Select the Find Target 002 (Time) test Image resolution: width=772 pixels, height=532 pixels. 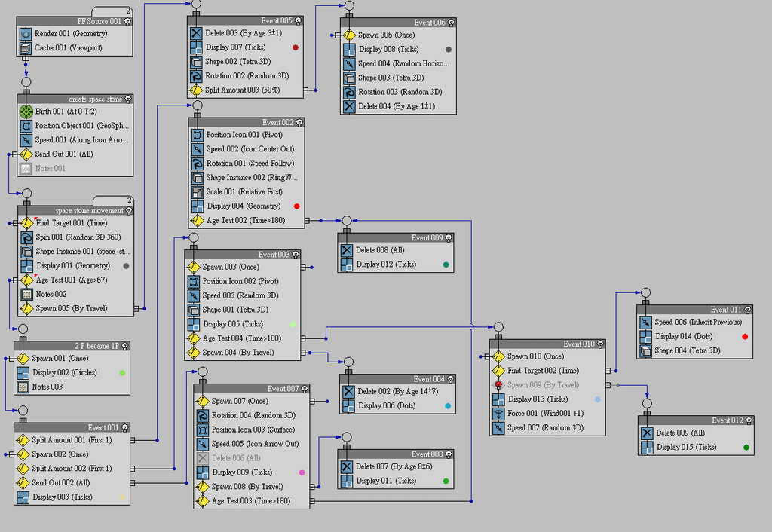547,371
